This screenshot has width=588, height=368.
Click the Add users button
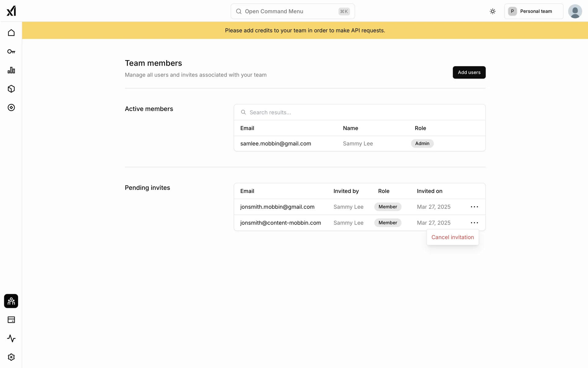click(469, 72)
